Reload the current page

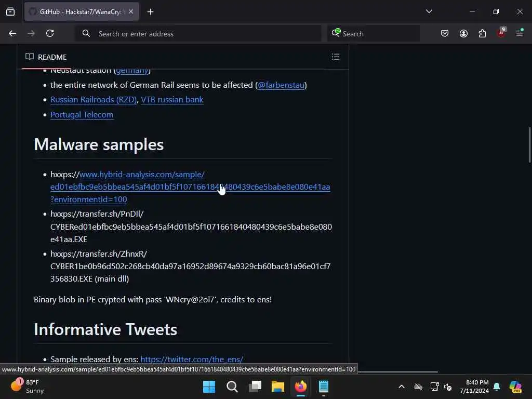pos(50,34)
